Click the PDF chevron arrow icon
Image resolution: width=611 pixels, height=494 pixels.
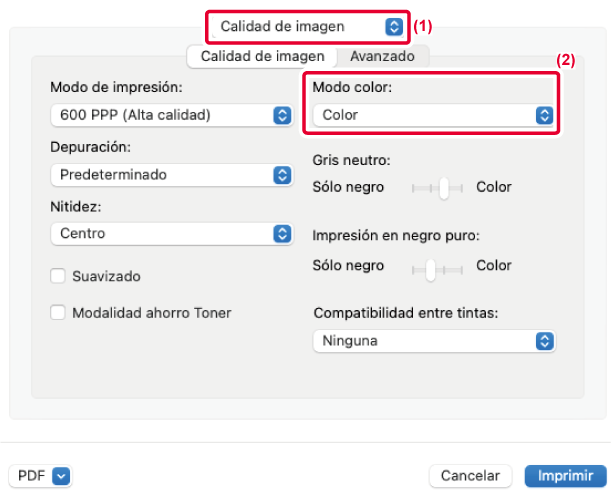pyautogui.click(x=60, y=475)
